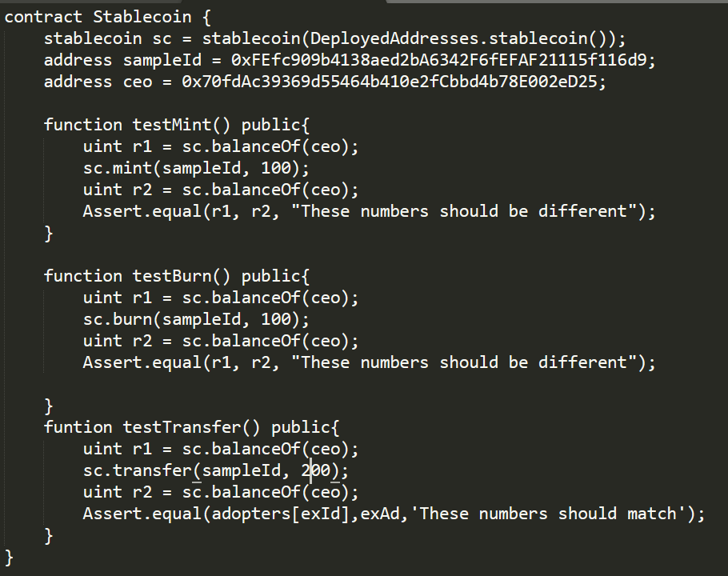The height and width of the screenshot is (576, 728).
Task: Click the 200 value in transfer call
Action: pyautogui.click(x=316, y=470)
